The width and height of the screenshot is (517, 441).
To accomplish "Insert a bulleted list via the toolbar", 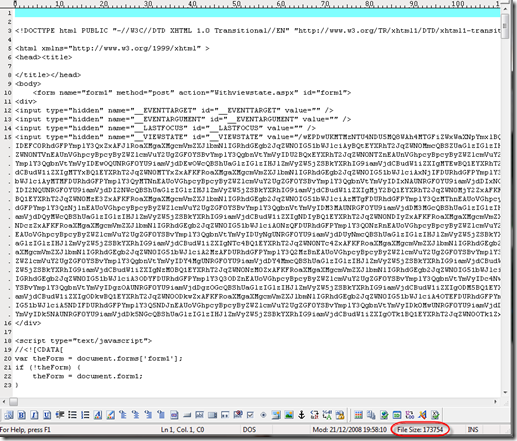I will click(x=72, y=415).
